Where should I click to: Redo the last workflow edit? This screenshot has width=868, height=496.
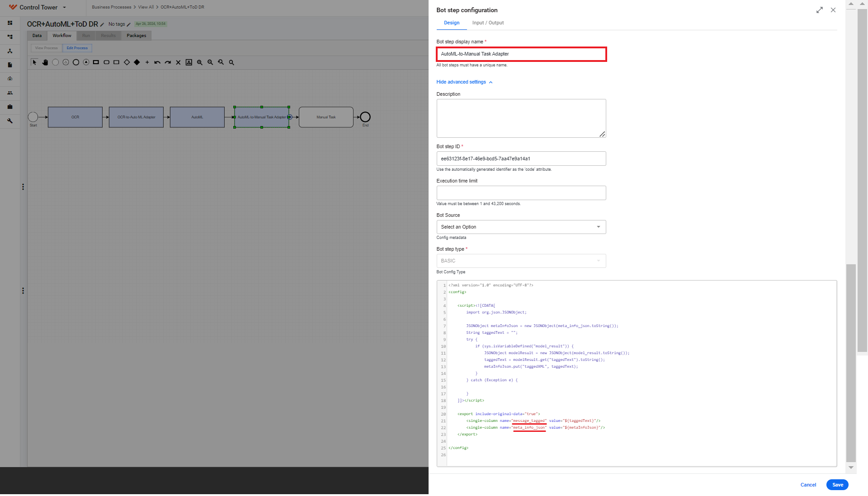click(x=168, y=62)
